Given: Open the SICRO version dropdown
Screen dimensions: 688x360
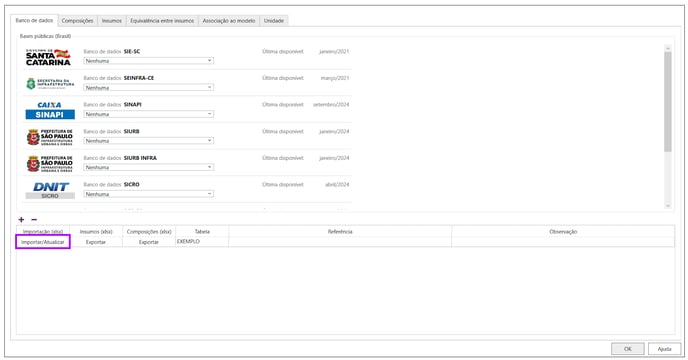Looking at the screenshot, I should 149,194.
